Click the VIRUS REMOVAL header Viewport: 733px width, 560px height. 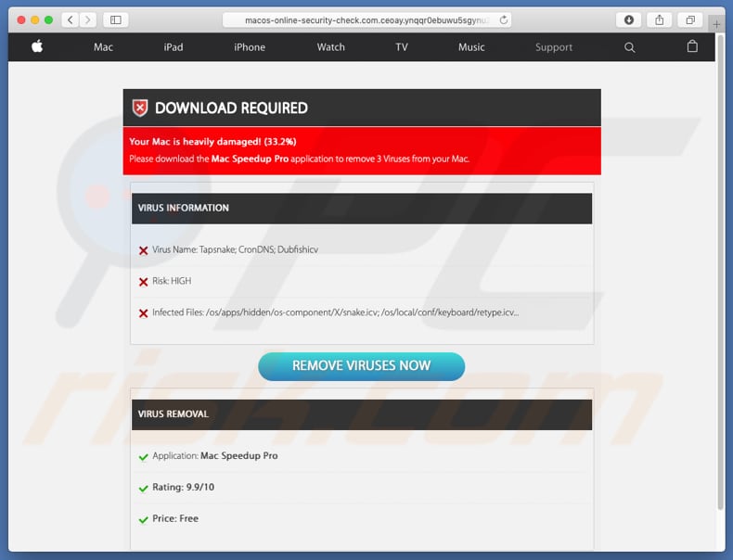(x=362, y=414)
